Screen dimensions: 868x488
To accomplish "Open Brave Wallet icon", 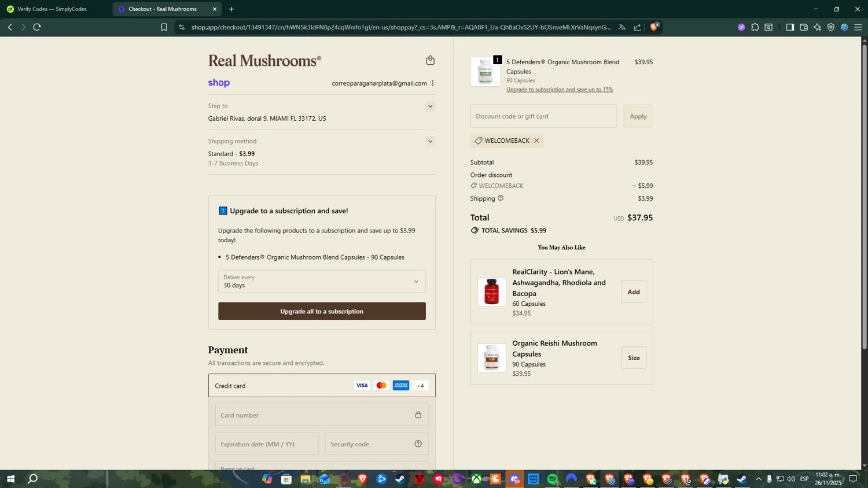I will [x=804, y=27].
